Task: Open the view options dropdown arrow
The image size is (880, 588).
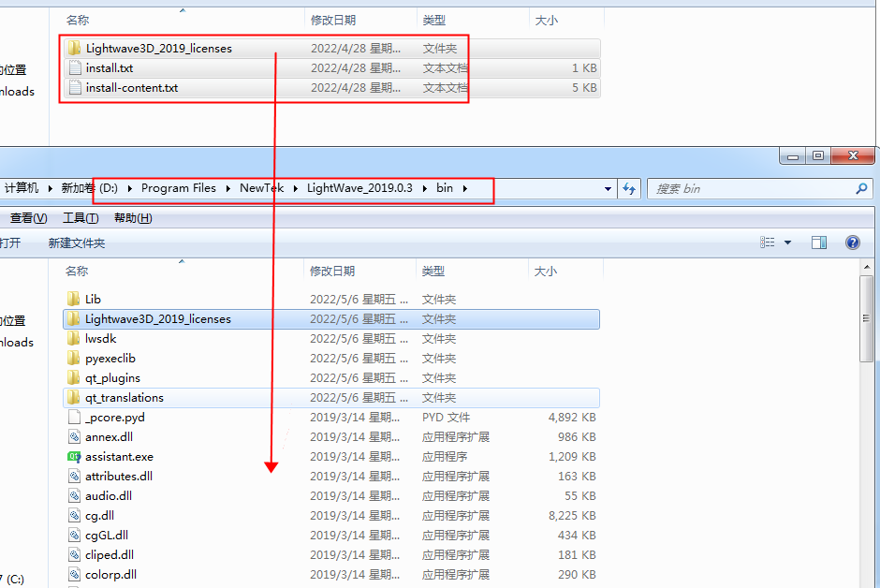Action: (x=787, y=243)
